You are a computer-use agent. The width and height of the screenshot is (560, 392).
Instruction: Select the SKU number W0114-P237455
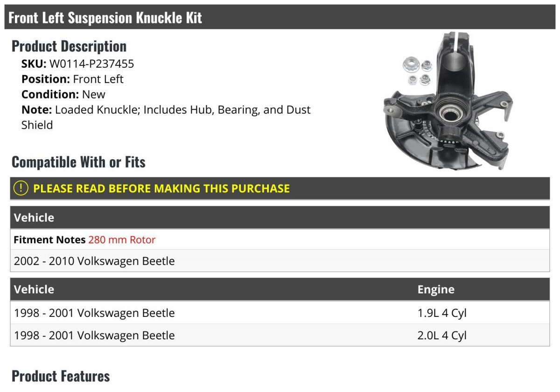click(x=91, y=63)
